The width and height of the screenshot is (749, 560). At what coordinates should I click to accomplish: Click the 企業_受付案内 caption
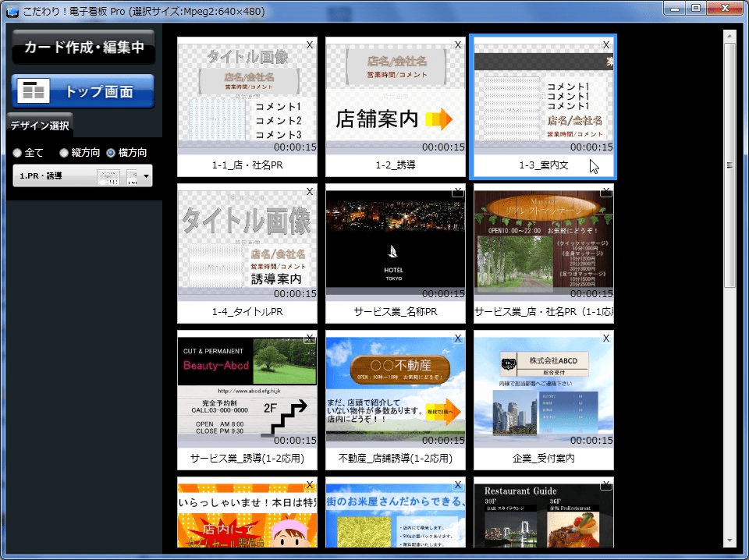[x=543, y=459]
